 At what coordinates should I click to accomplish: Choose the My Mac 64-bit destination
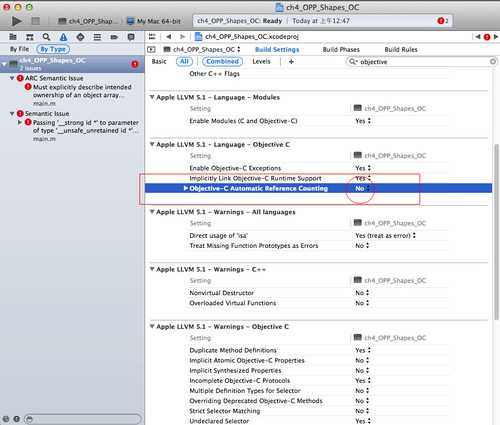155,21
